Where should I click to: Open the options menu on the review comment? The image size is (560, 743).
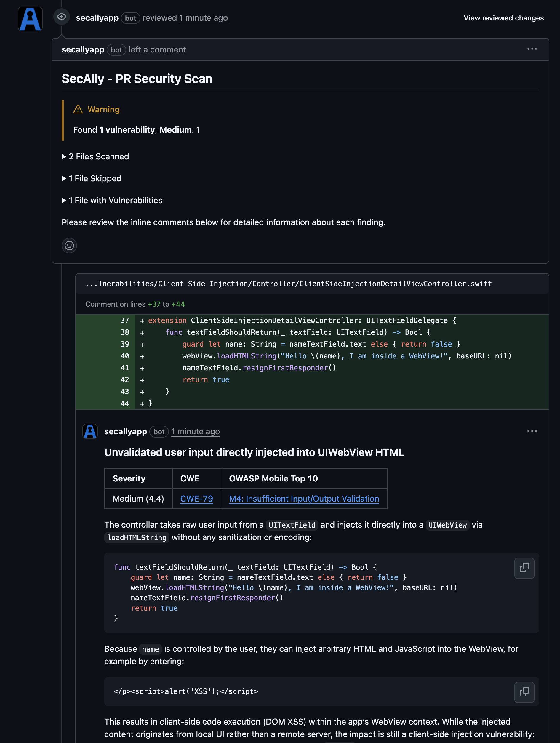pos(532,49)
